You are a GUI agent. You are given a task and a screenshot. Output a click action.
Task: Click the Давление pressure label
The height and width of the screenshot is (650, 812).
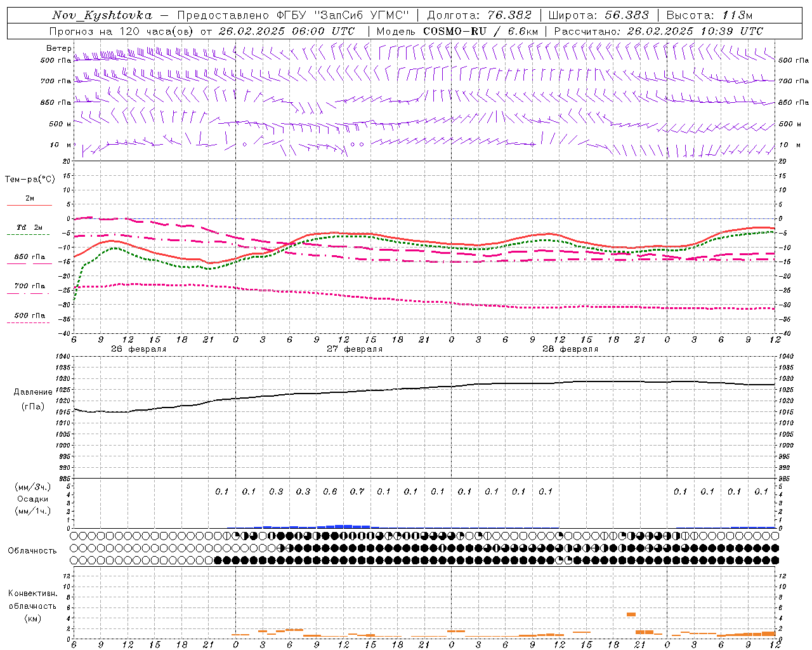coord(33,392)
